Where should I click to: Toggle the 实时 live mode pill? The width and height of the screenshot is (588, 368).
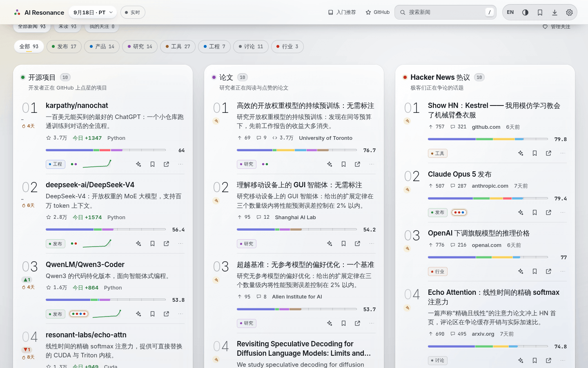[x=133, y=12]
